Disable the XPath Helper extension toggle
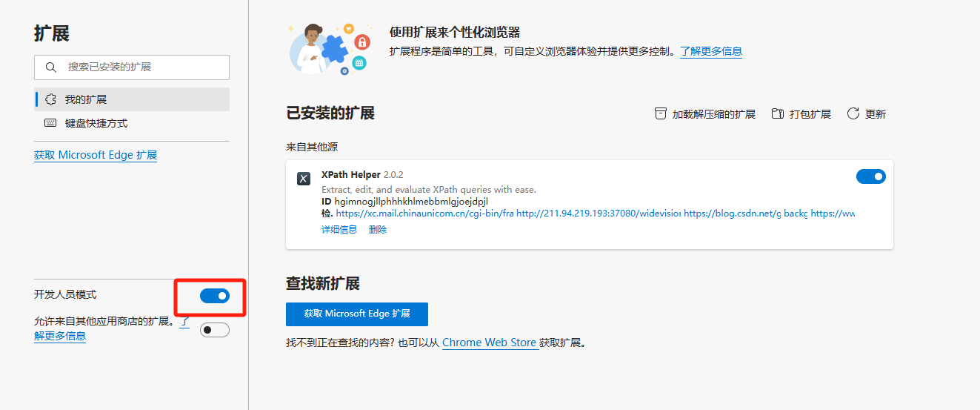The height and width of the screenshot is (410, 980). [x=871, y=176]
